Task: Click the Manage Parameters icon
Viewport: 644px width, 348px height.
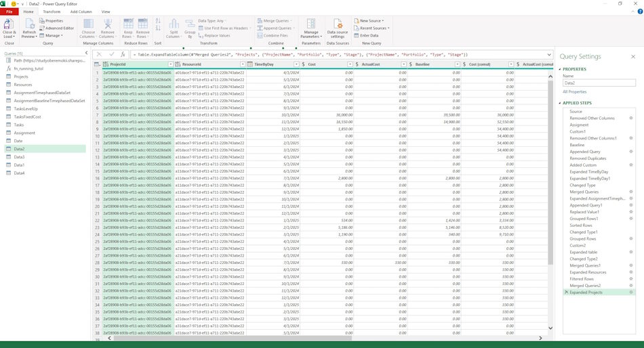Action: [311, 24]
